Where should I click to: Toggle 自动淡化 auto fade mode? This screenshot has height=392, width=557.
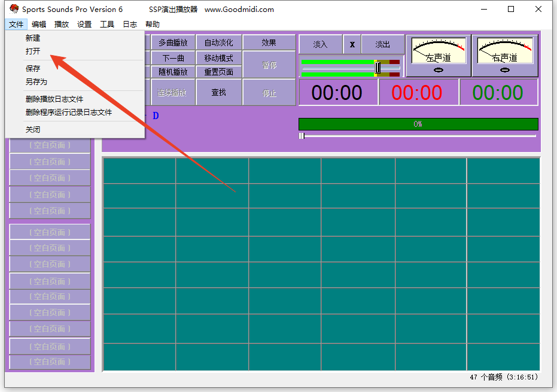pyautogui.click(x=218, y=42)
